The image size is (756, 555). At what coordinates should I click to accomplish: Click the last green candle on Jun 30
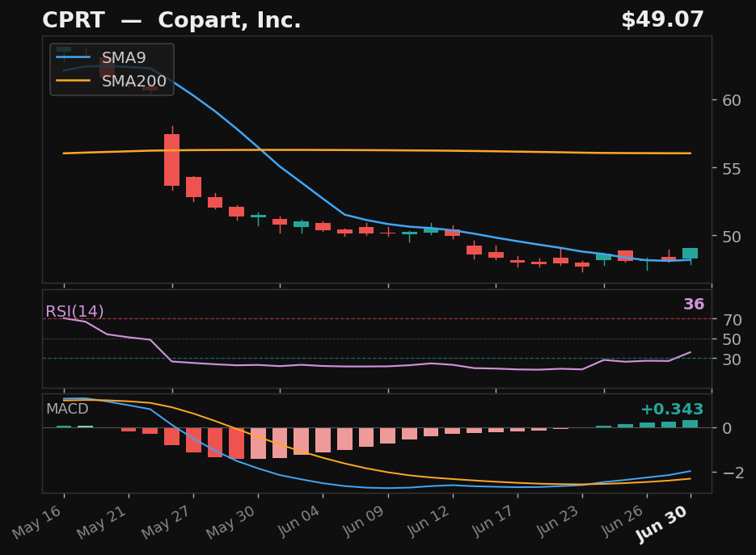click(x=690, y=254)
